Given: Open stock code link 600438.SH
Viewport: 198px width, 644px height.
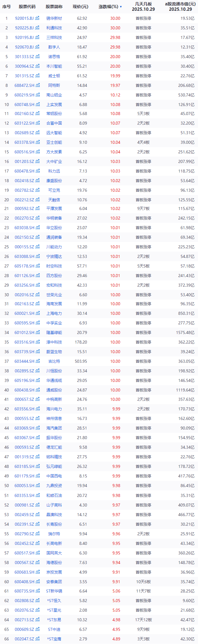Looking at the screenshot, I should tap(25, 390).
